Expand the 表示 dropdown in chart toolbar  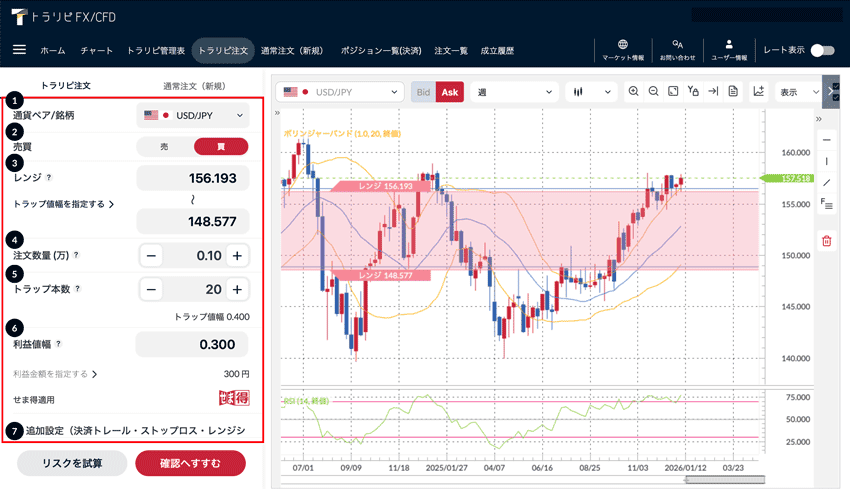(798, 92)
